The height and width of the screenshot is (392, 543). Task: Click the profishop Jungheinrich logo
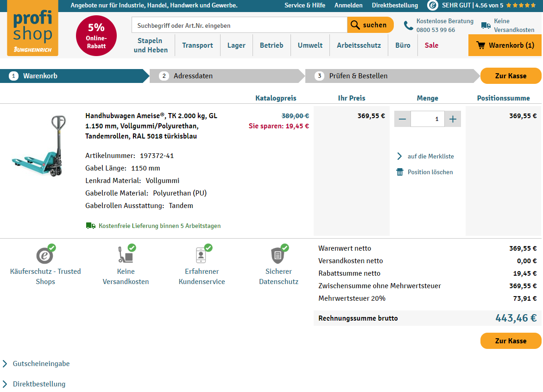click(x=32, y=28)
